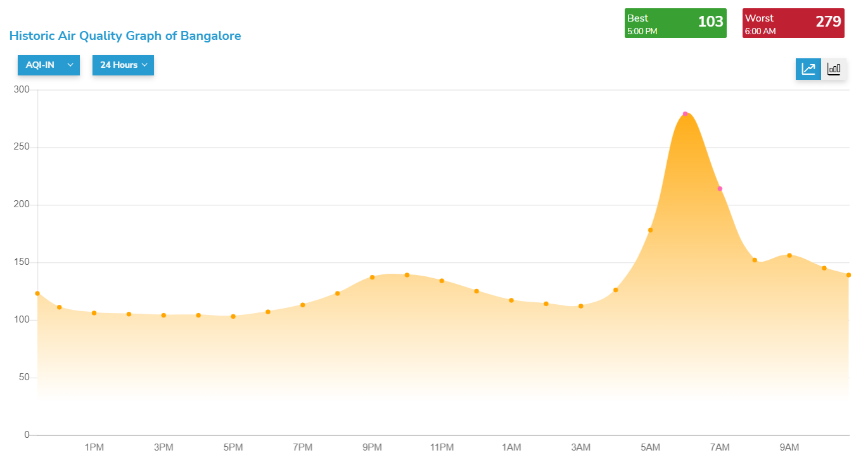Click the 300 y-axis label

pyautogui.click(x=22, y=90)
